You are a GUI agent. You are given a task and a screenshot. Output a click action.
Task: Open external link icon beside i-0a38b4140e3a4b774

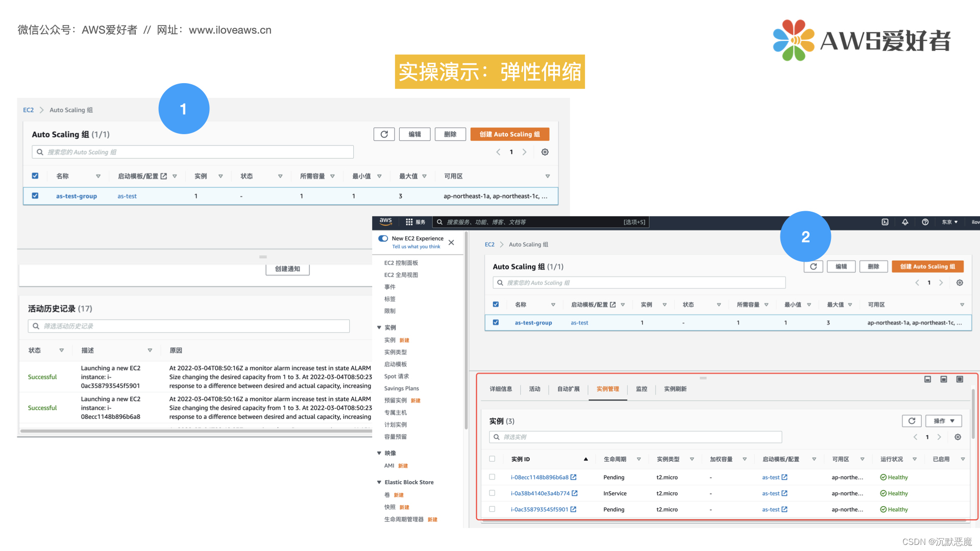click(x=575, y=493)
